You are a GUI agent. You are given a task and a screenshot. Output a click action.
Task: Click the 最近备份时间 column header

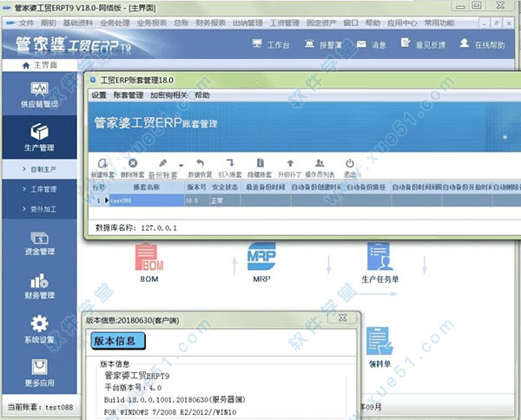point(266,187)
